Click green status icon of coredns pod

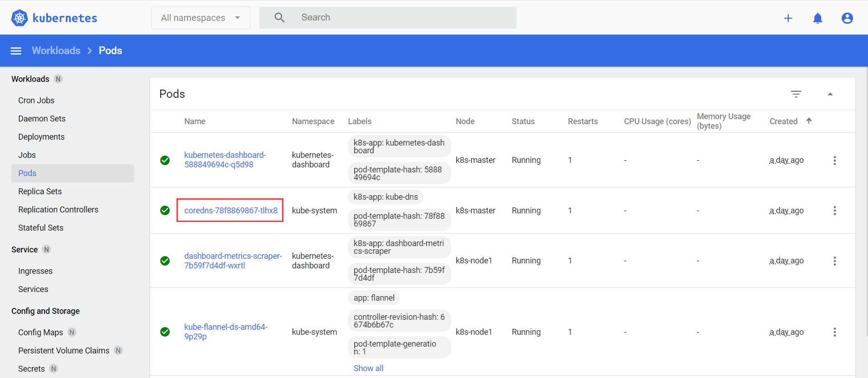pyautogui.click(x=165, y=210)
